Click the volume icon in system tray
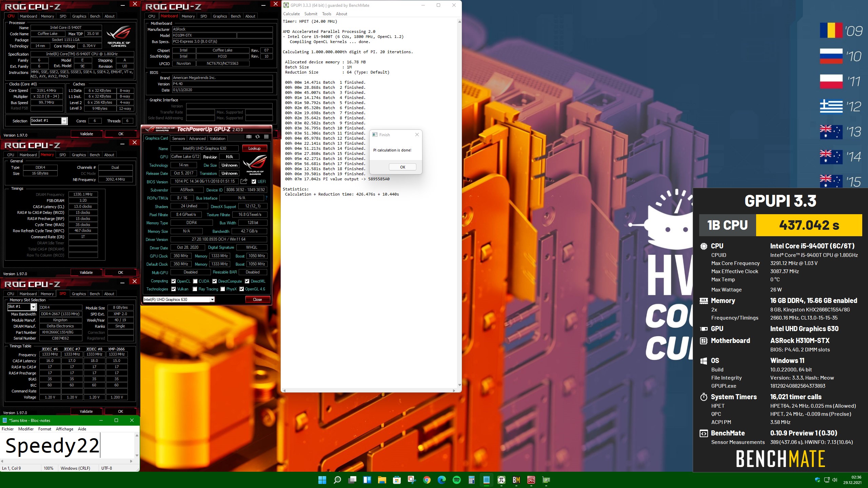The height and width of the screenshot is (488, 868). pyautogui.click(x=835, y=480)
